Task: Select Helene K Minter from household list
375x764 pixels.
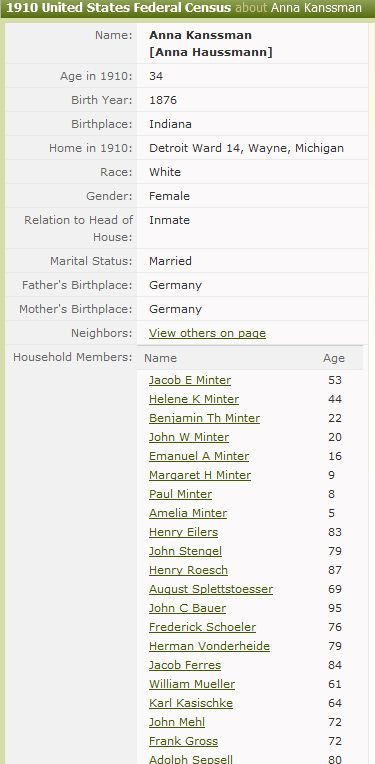Action: pyautogui.click(x=194, y=399)
